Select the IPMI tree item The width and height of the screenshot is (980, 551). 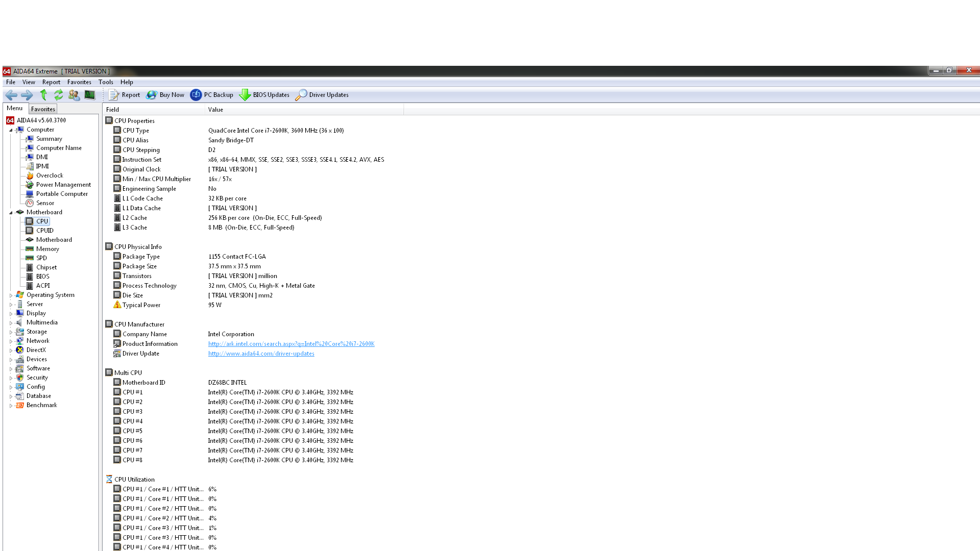[x=42, y=166]
